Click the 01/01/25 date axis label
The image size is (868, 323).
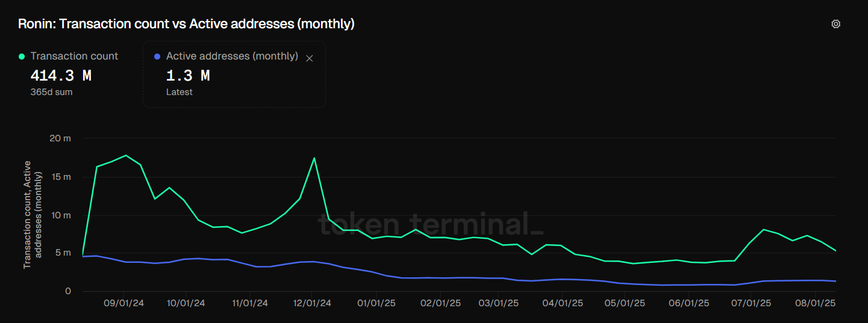[x=376, y=303]
